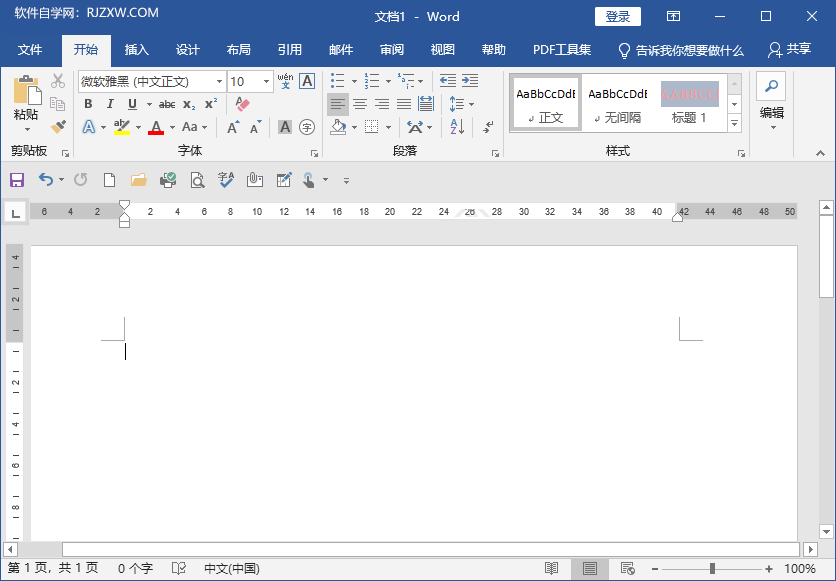Open the phonetic guide (wén) tool
Viewport: 836px width, 581px height.
[x=285, y=81]
